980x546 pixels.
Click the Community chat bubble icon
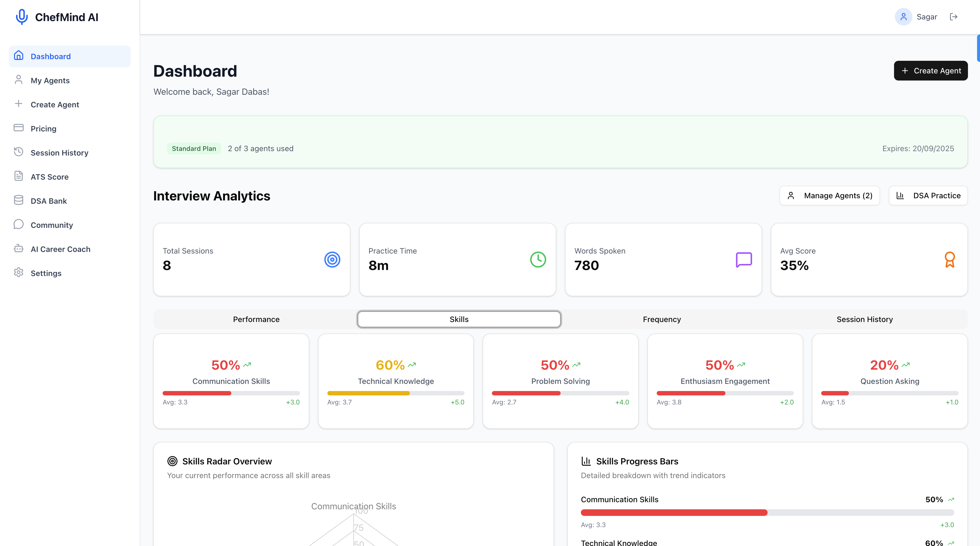click(x=19, y=224)
